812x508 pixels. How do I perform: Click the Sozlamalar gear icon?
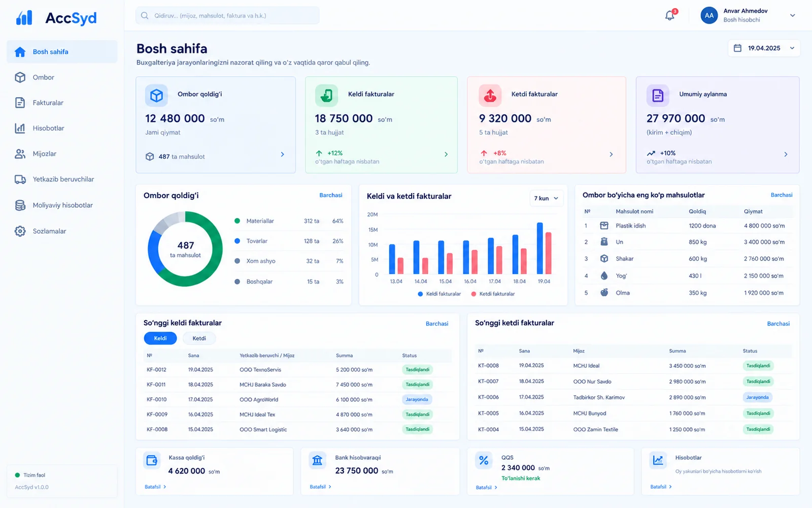[20, 231]
